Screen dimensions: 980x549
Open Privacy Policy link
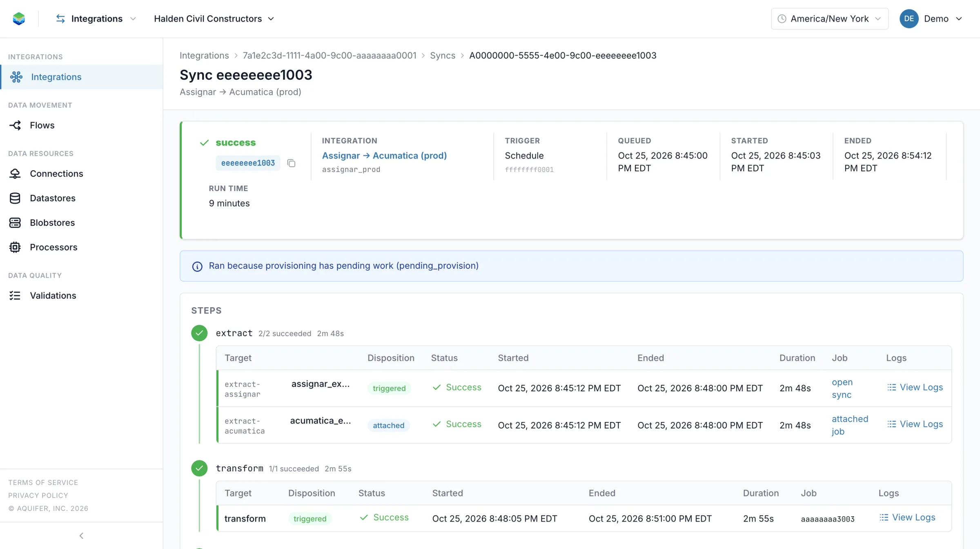pyautogui.click(x=38, y=495)
